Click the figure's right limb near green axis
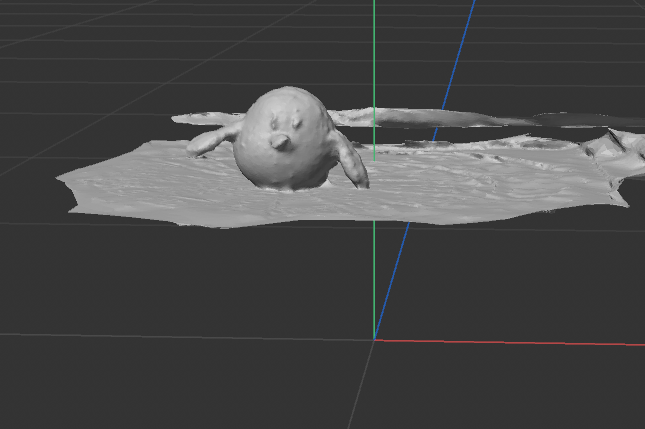 pyautogui.click(x=353, y=165)
